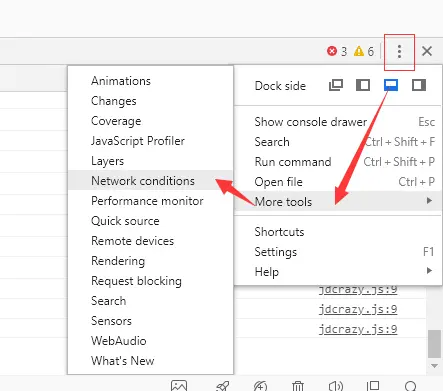Image resolution: width=443 pixels, height=391 pixels.
Task: Select Network conditions in submenu
Action: click(150, 181)
